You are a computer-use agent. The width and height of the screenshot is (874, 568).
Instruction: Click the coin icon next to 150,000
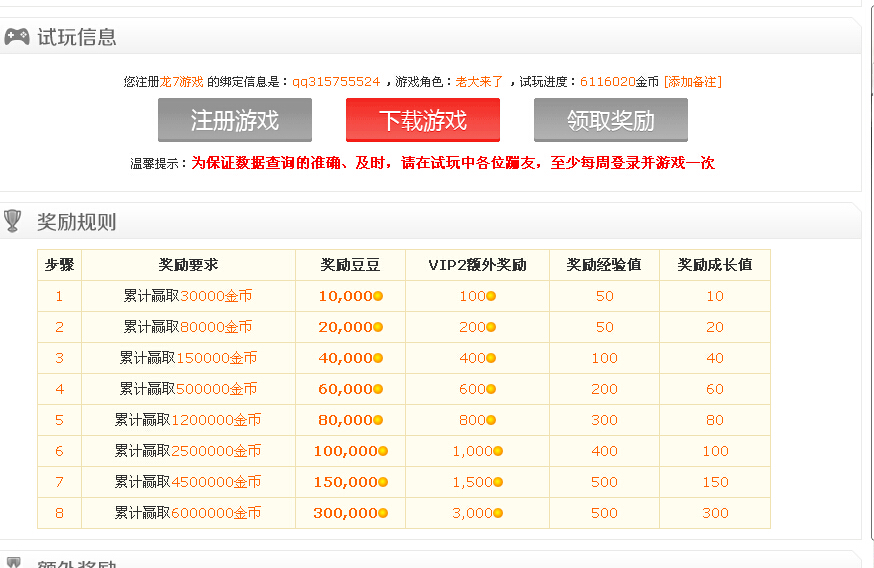tap(383, 482)
